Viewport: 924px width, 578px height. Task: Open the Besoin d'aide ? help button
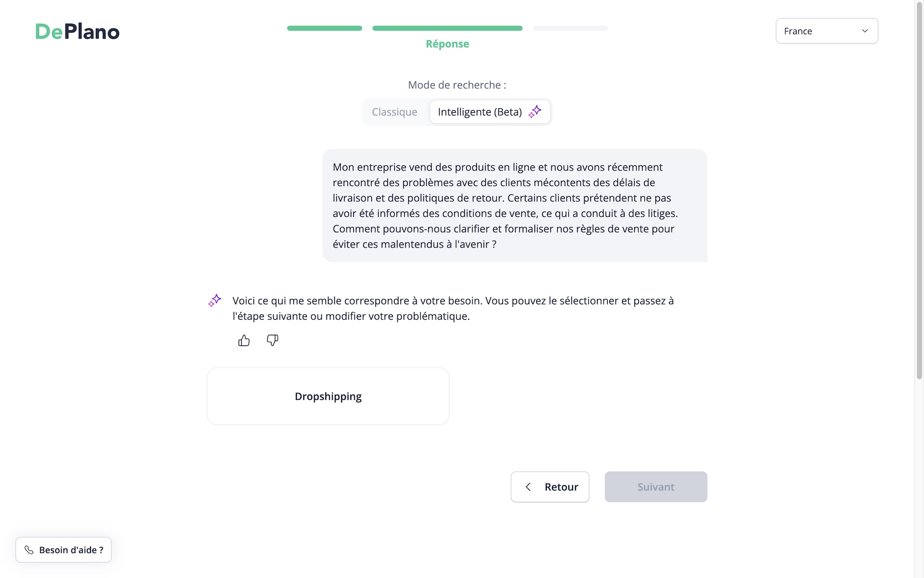pos(64,550)
